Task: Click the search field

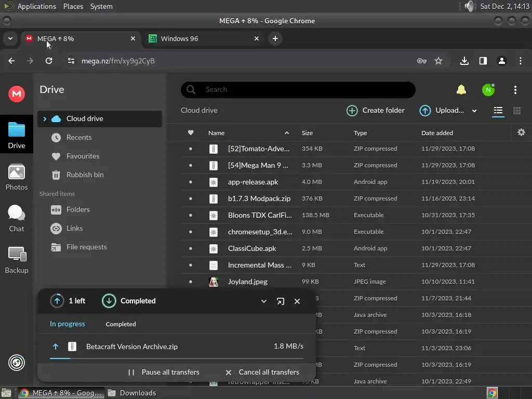Action: [x=298, y=90]
